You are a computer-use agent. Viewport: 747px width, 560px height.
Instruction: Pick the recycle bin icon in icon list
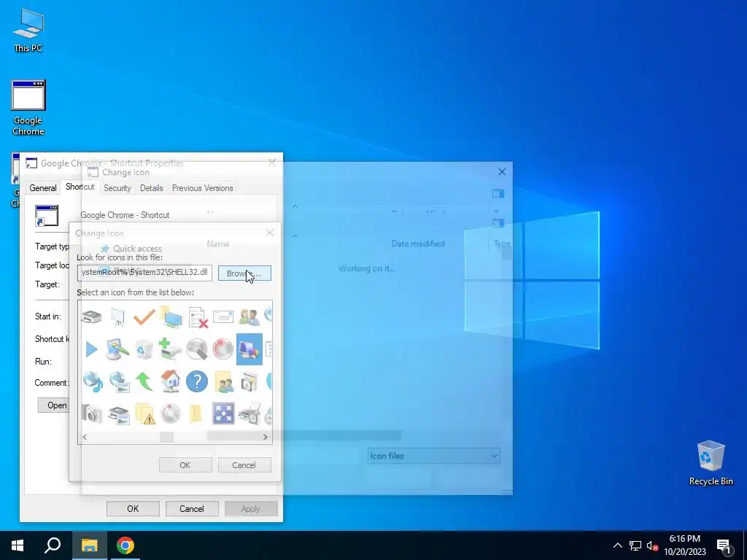[x=144, y=349]
